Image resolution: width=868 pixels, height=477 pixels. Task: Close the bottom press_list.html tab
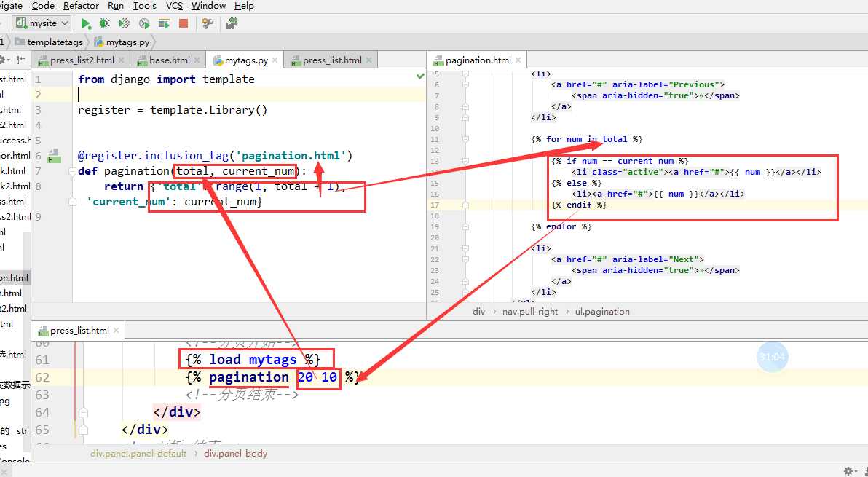(117, 331)
